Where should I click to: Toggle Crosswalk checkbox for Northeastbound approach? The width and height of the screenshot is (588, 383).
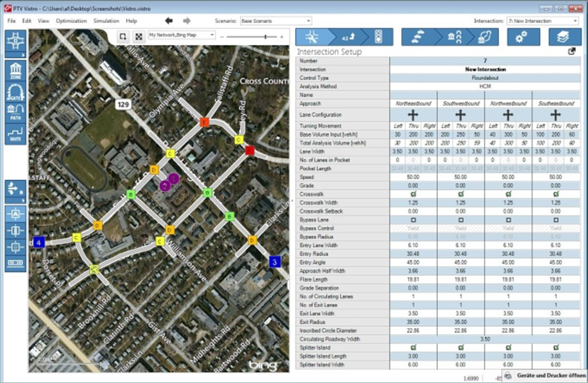tap(413, 194)
